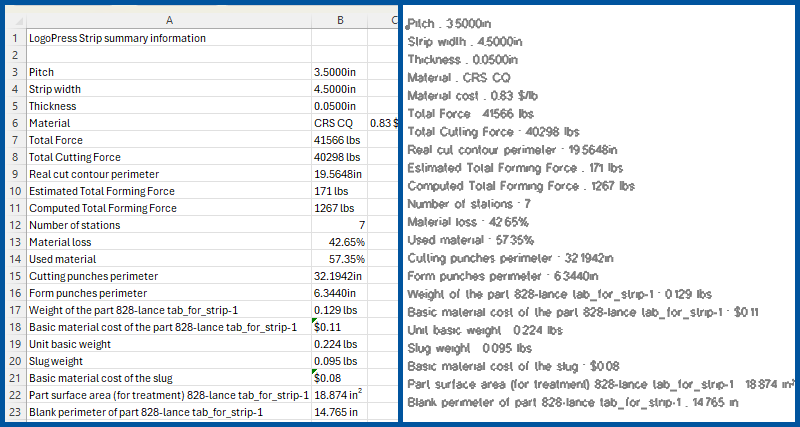Image resolution: width=800 pixels, height=427 pixels.
Task: Select cell with value 14.765 in
Action: tap(340, 412)
